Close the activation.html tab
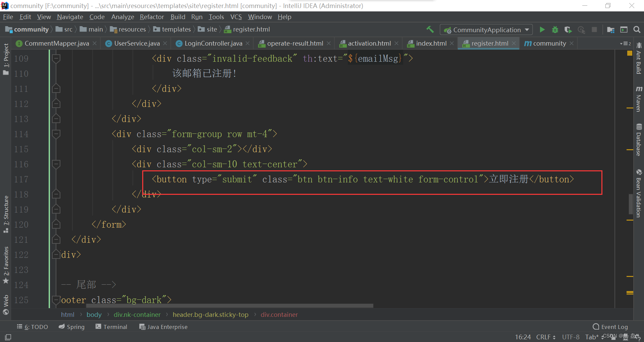Image resolution: width=644 pixels, height=342 pixels. pos(396,44)
